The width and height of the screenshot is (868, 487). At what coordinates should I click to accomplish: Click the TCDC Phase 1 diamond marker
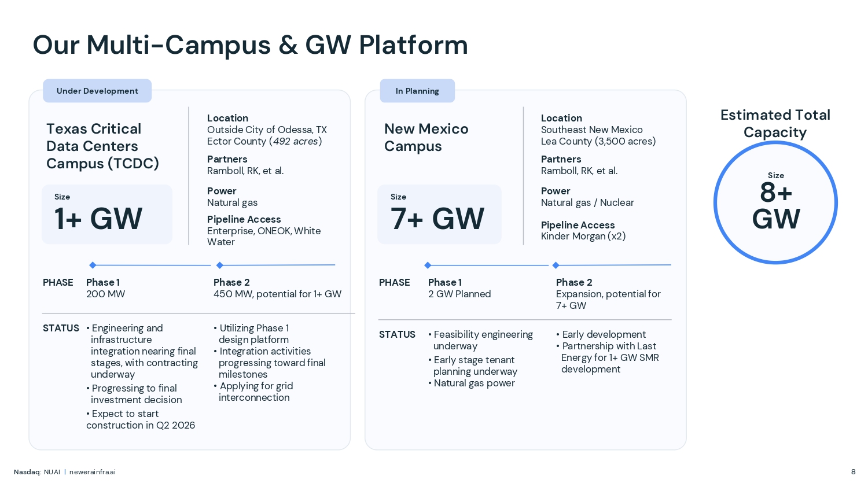93,265
